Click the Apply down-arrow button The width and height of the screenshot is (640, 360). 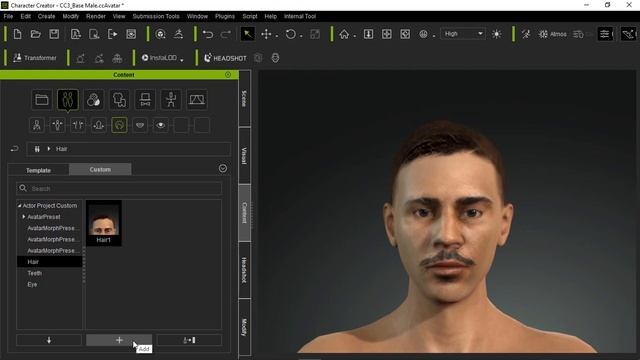[49, 340]
